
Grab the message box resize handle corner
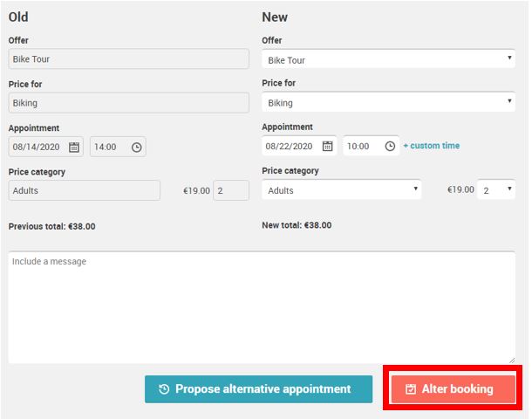pyautogui.click(x=512, y=361)
